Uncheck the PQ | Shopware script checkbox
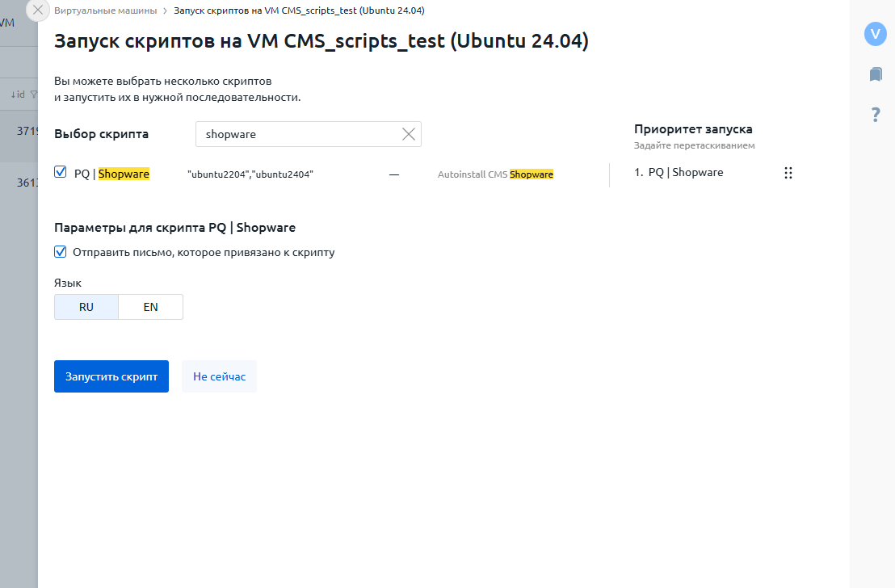 (x=61, y=172)
